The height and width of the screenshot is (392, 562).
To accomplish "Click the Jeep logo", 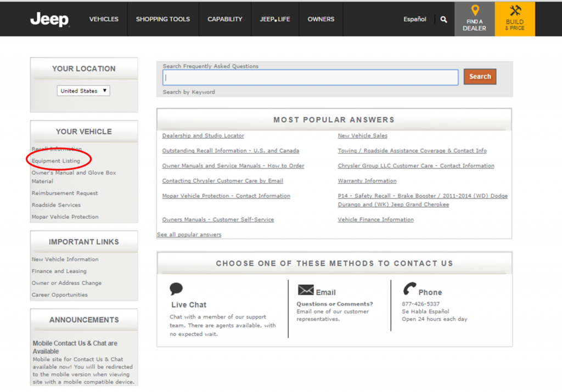I will pyautogui.click(x=50, y=19).
